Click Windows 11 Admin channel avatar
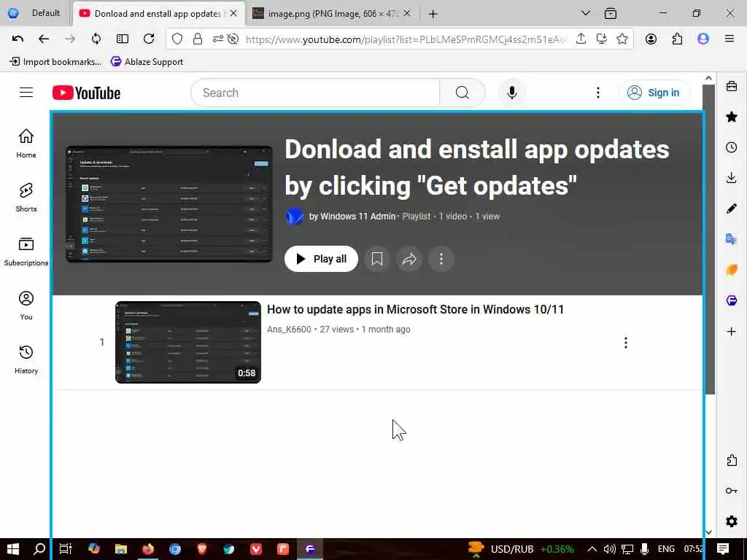The height and width of the screenshot is (560, 747). click(x=295, y=217)
